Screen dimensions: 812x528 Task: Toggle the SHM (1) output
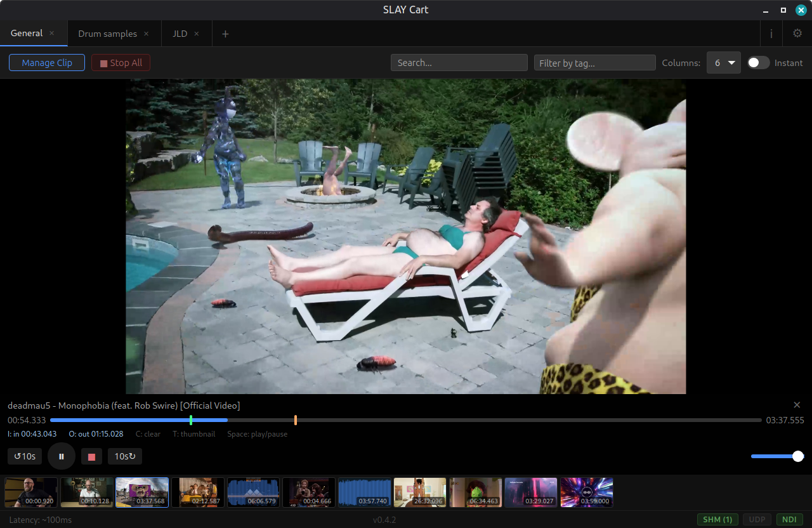point(717,519)
